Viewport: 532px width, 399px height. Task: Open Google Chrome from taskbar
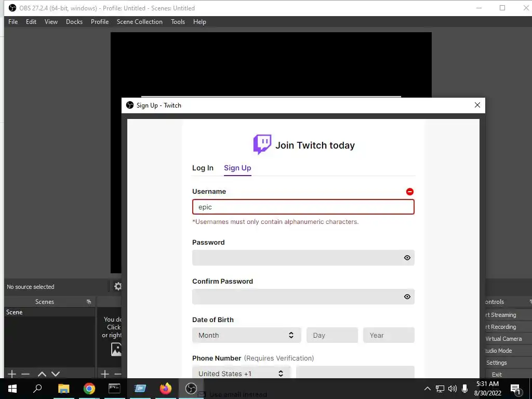click(89, 389)
